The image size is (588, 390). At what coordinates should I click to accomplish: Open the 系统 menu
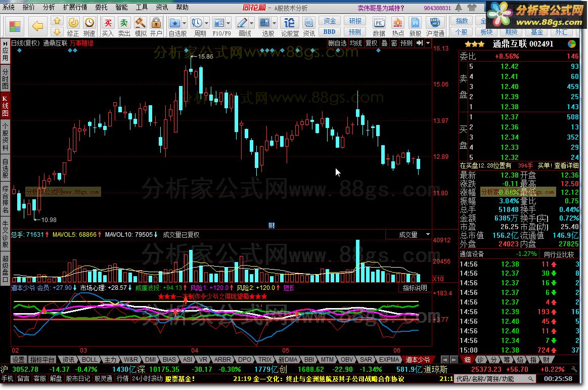click(x=8, y=7)
